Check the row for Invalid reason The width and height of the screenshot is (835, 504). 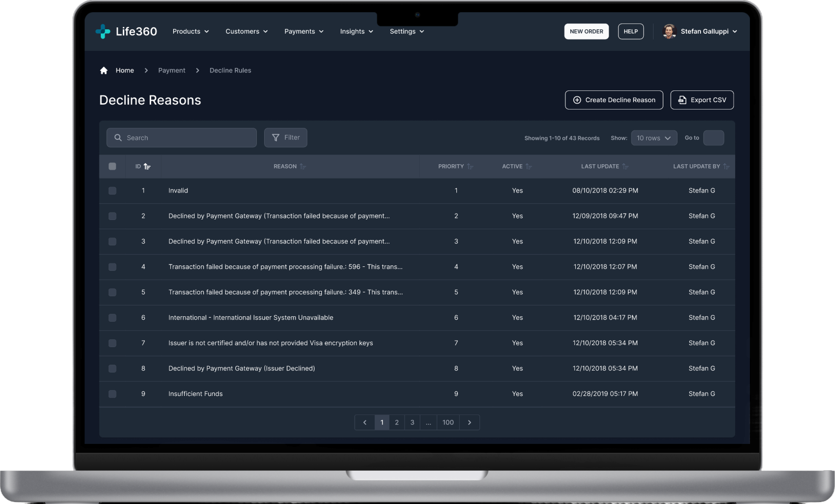(112, 191)
